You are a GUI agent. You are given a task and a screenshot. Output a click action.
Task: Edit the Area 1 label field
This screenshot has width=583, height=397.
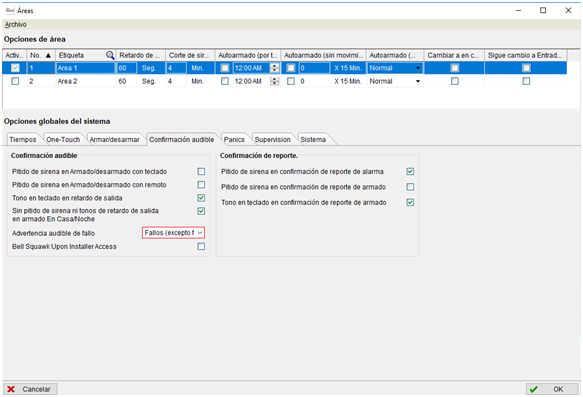point(85,68)
